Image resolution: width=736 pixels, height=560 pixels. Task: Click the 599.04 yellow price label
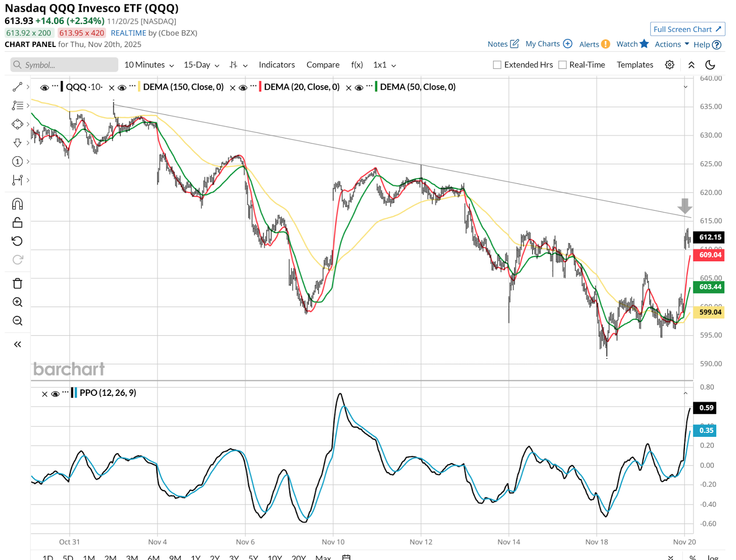[709, 312]
